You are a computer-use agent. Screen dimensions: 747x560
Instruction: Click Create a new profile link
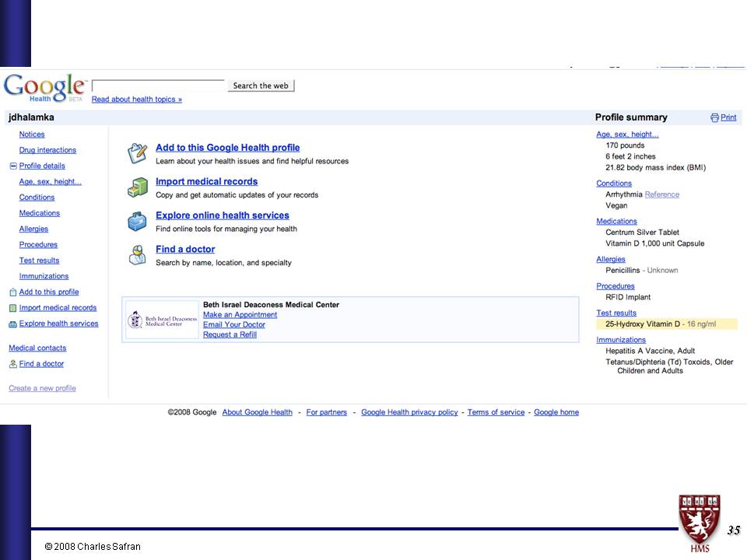(x=42, y=388)
